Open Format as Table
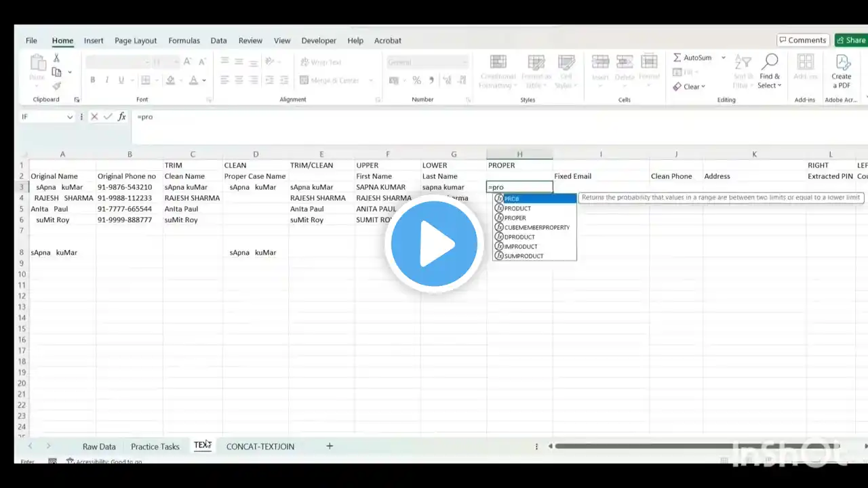The image size is (868, 488). coord(536,71)
